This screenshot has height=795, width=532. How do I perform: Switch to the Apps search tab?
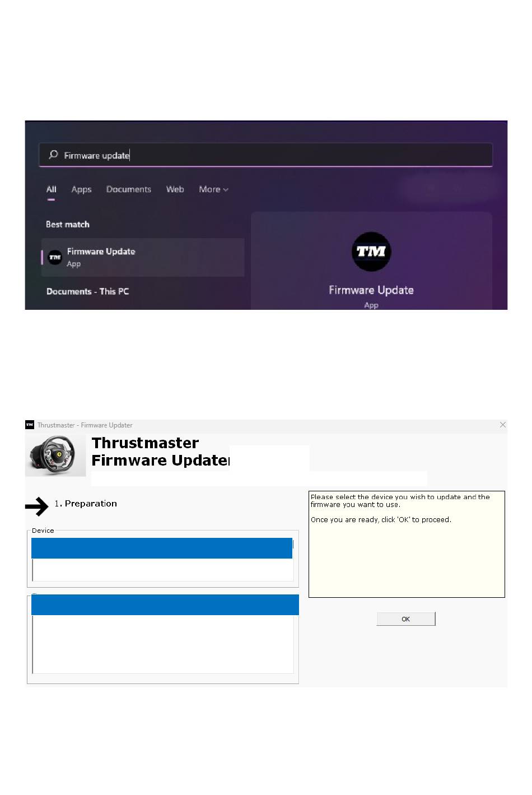(81, 189)
